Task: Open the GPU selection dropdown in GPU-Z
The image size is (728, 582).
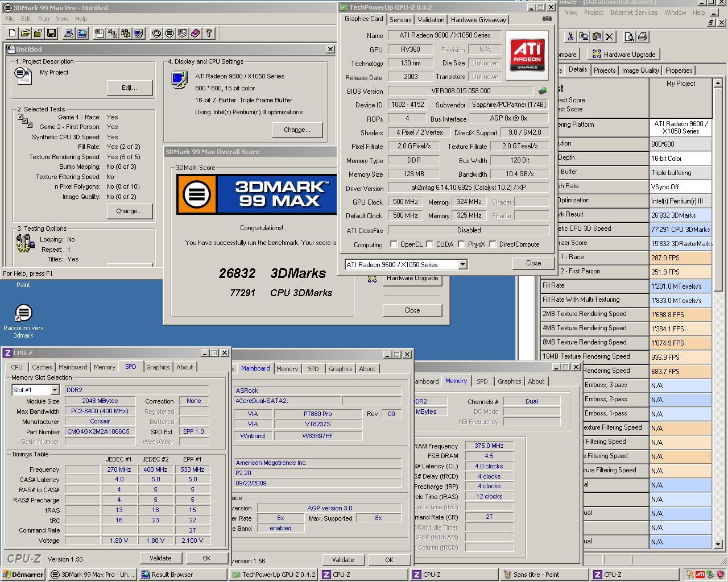Action: (x=462, y=264)
